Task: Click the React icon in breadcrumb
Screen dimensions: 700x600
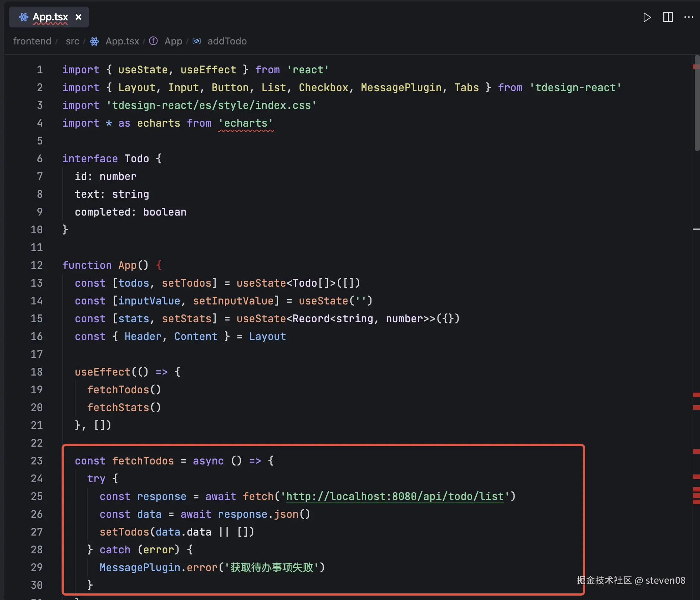Action: 94,41
